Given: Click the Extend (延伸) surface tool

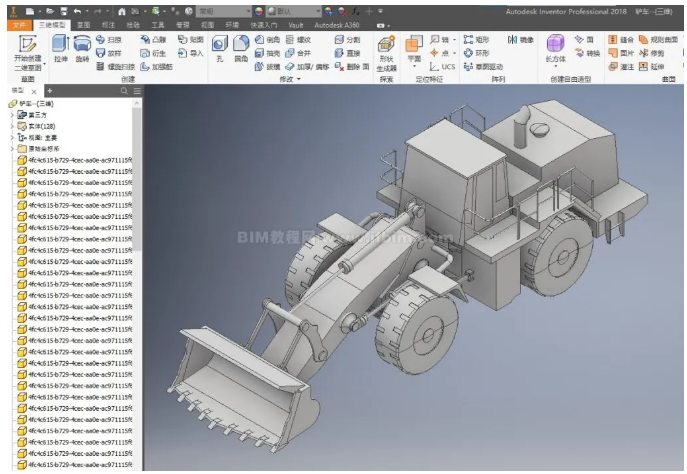Looking at the screenshot, I should click(x=652, y=67).
